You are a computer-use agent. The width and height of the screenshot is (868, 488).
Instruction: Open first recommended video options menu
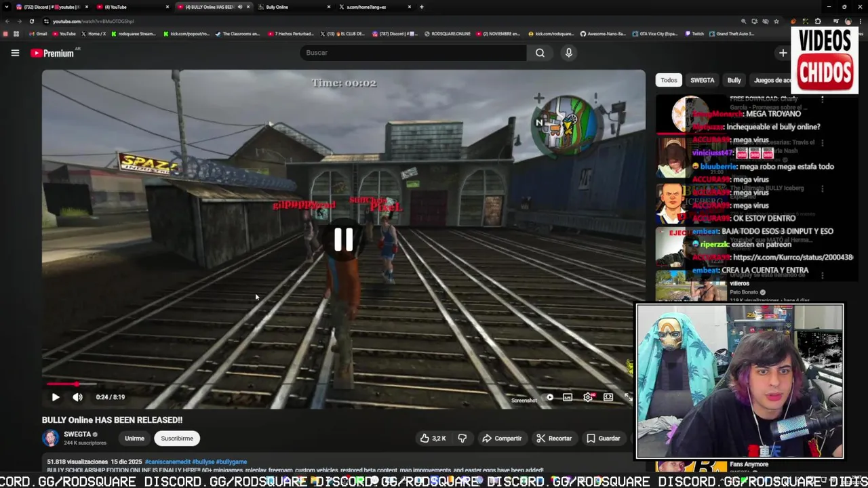pos(823,99)
